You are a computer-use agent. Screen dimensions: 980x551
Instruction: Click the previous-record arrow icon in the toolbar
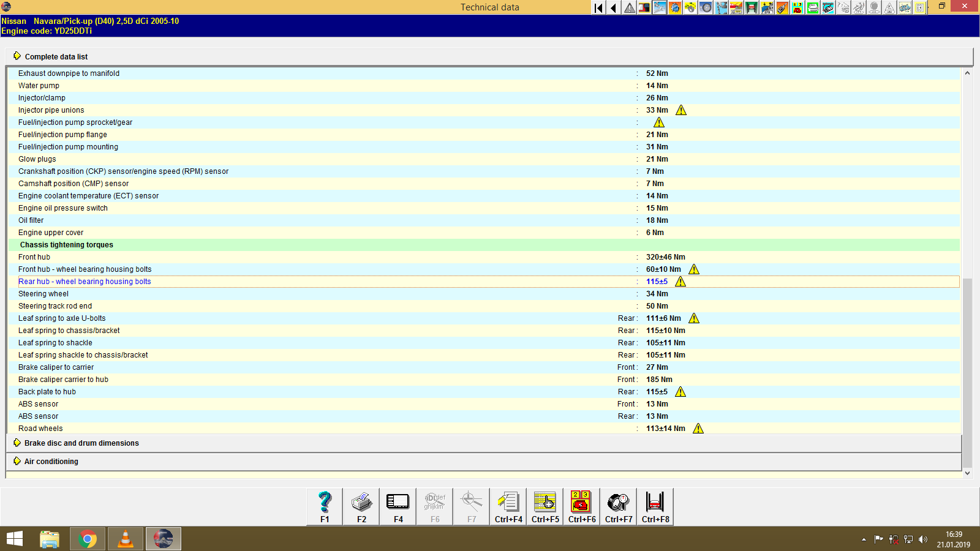[614, 7]
